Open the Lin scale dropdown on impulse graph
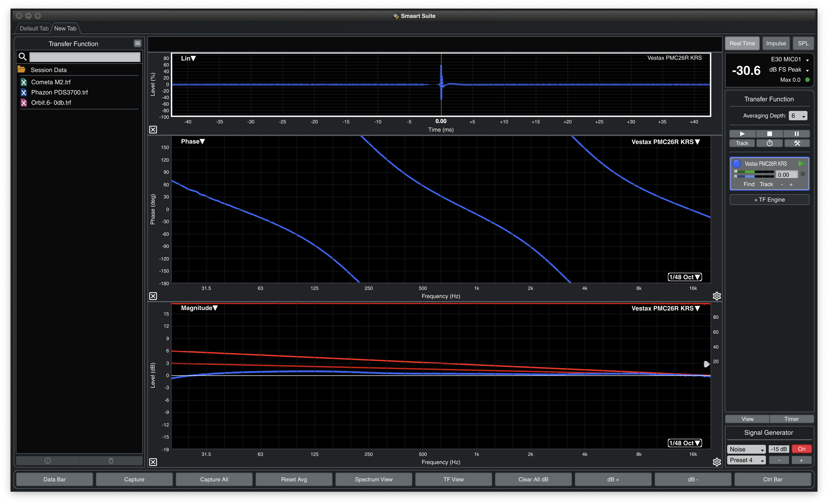This screenshot has width=828, height=504. point(188,59)
